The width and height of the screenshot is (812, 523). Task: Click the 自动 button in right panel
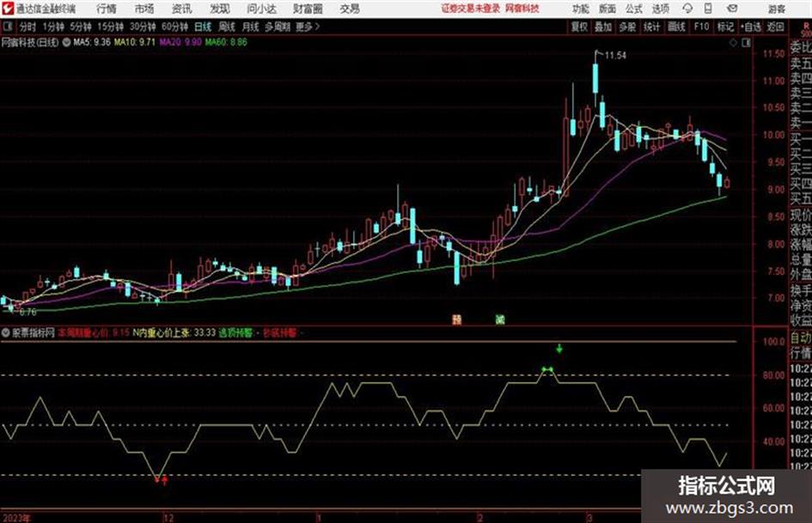pos(801,338)
